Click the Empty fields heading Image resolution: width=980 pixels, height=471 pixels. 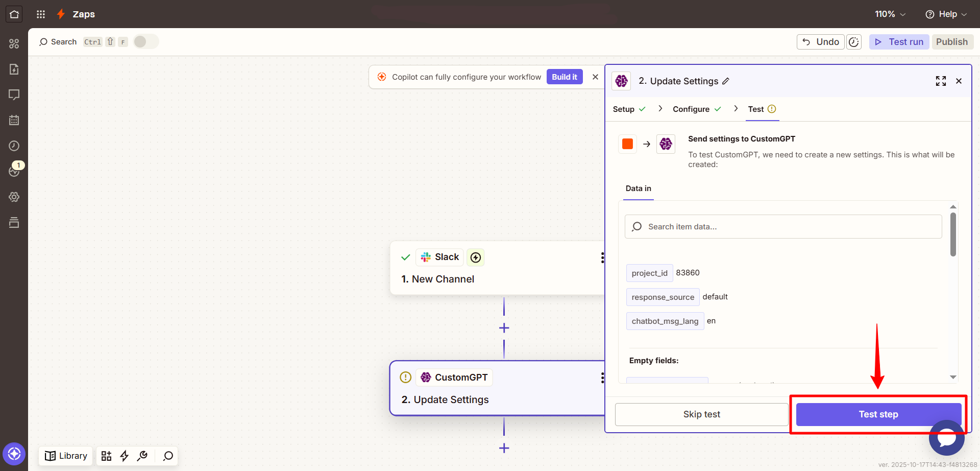tap(654, 361)
